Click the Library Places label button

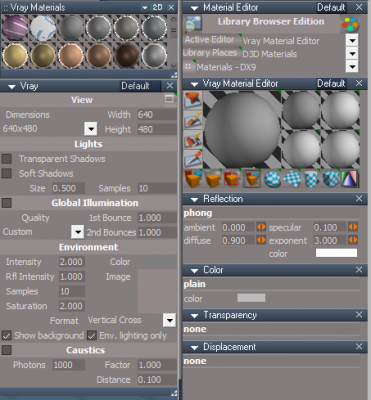click(212, 53)
